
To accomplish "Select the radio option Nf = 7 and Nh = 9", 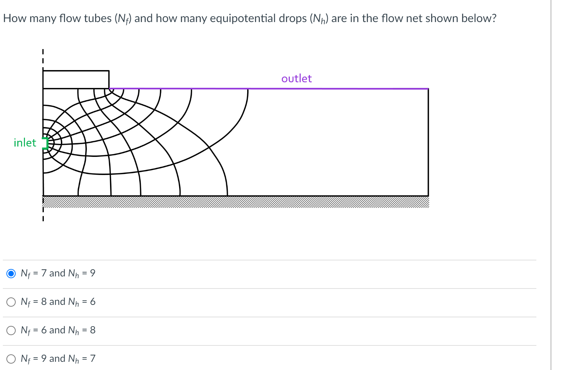I will (12, 273).
